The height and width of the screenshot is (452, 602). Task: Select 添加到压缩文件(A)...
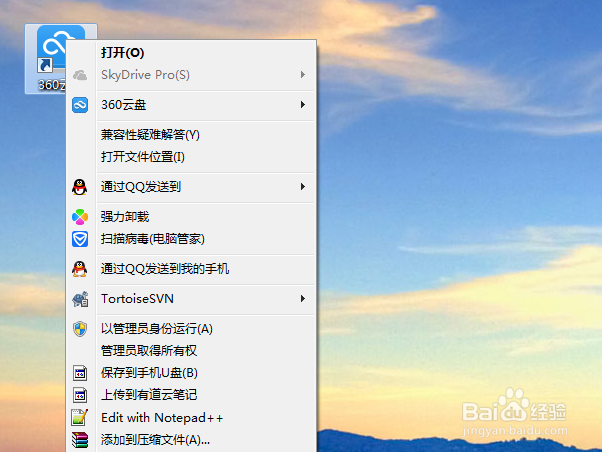click(x=191, y=440)
